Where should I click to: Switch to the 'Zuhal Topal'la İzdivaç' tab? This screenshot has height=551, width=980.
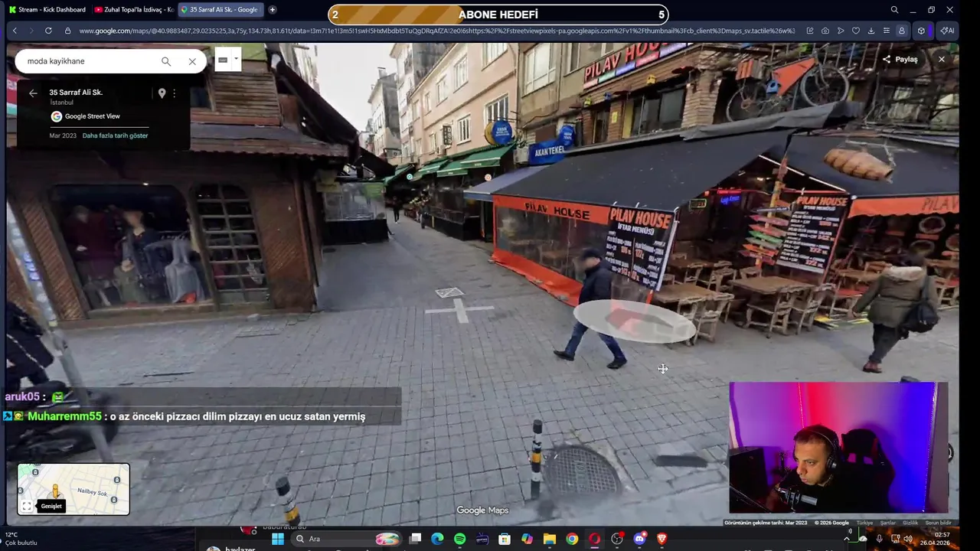[x=133, y=9]
